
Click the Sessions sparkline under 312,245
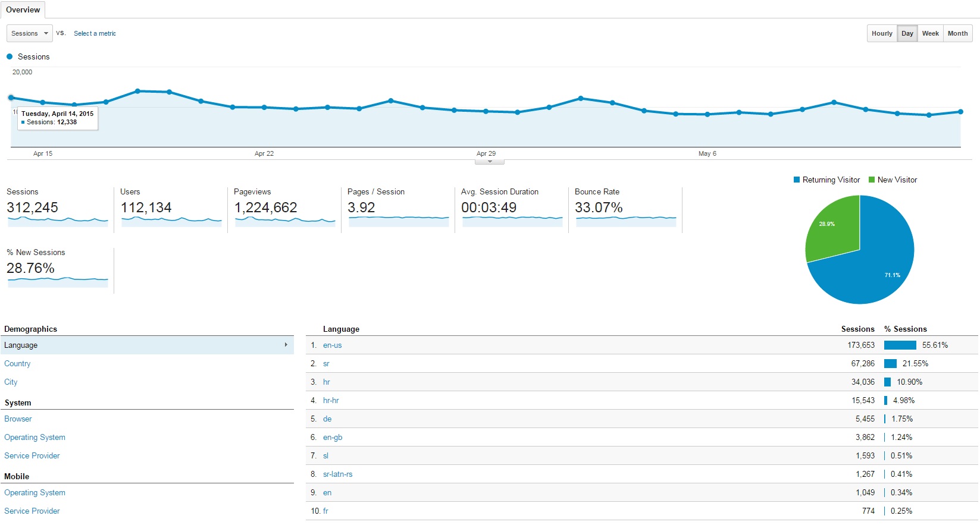point(58,221)
